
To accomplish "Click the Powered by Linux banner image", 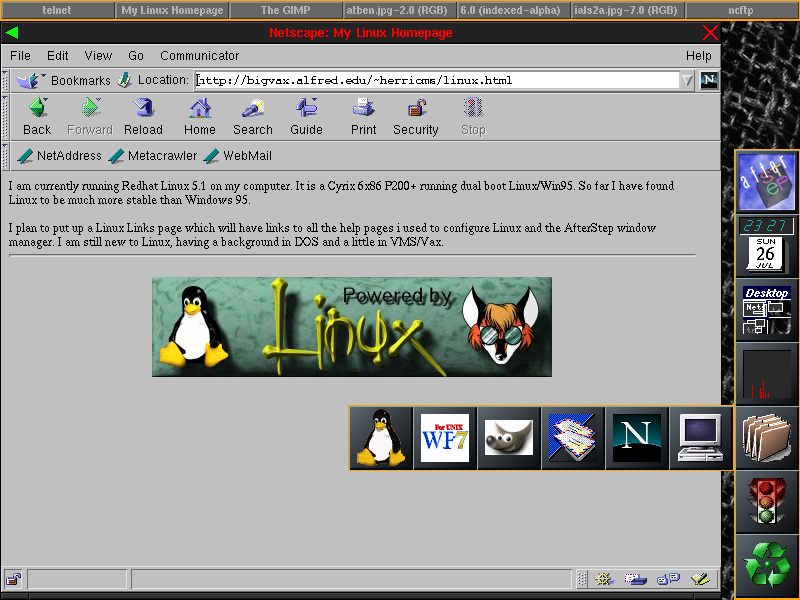I will pos(352,327).
